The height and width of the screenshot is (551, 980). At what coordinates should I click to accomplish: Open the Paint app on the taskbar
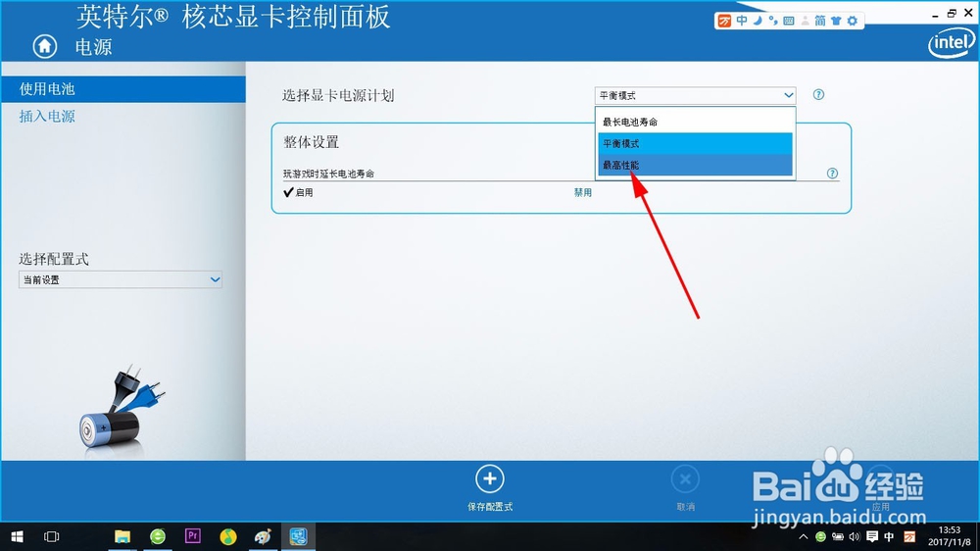[263, 536]
